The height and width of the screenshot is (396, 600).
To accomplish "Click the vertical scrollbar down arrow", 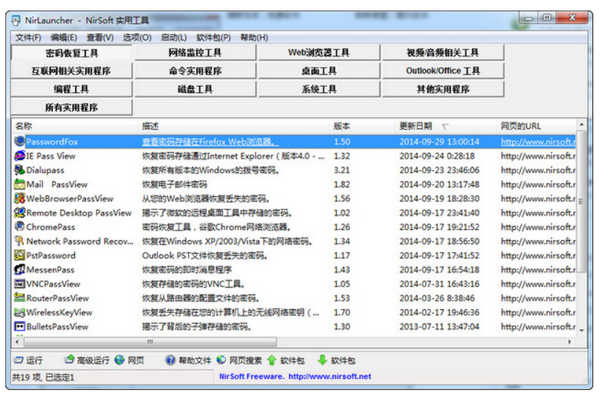I will click(581, 330).
